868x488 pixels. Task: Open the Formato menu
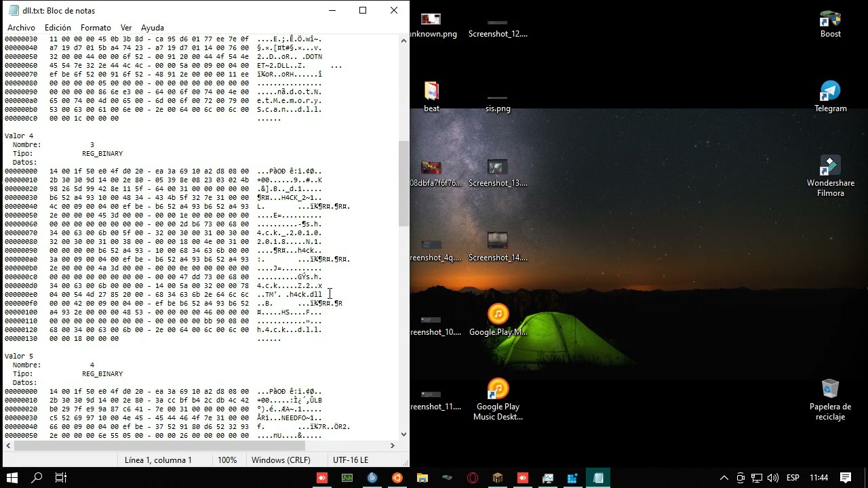(x=96, y=28)
